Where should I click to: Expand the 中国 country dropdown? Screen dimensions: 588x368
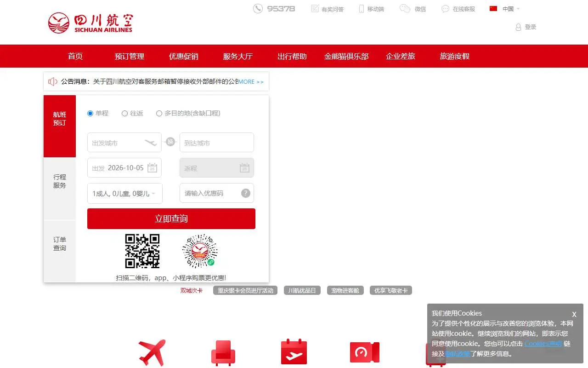click(x=511, y=9)
